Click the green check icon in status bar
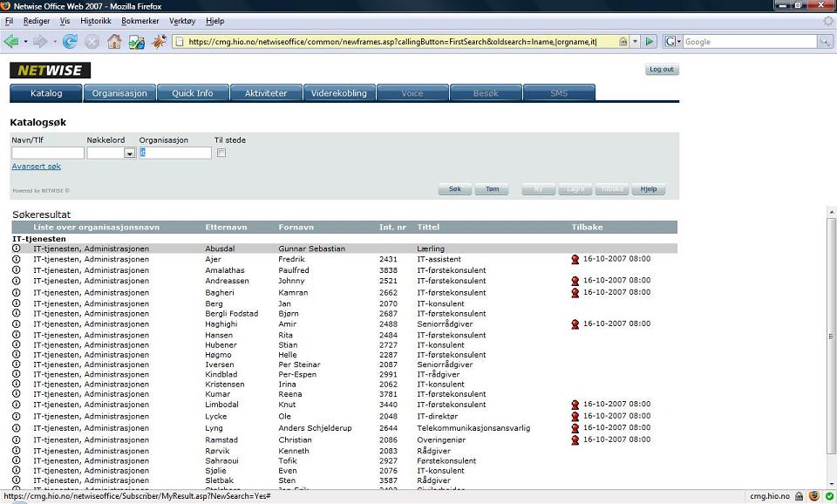Image resolution: width=837 pixels, height=504 pixels. 829,496
